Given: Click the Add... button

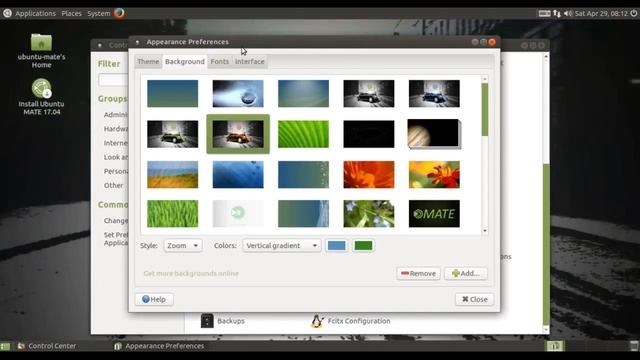Looking at the screenshot, I should click(466, 273).
